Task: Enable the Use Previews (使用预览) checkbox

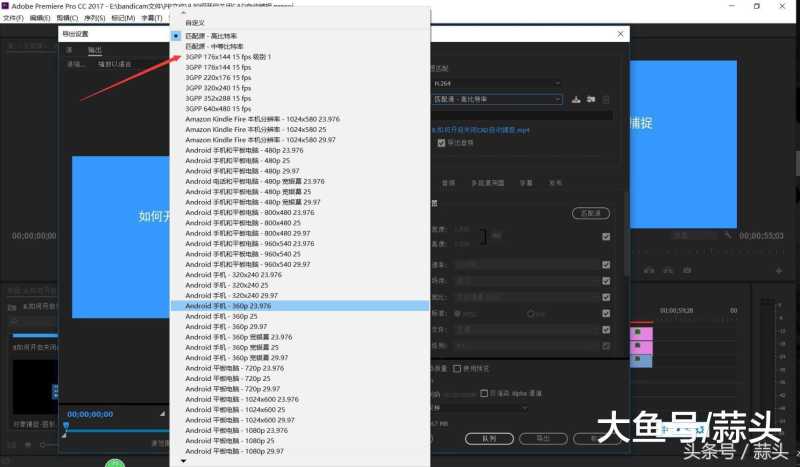Action: point(457,368)
